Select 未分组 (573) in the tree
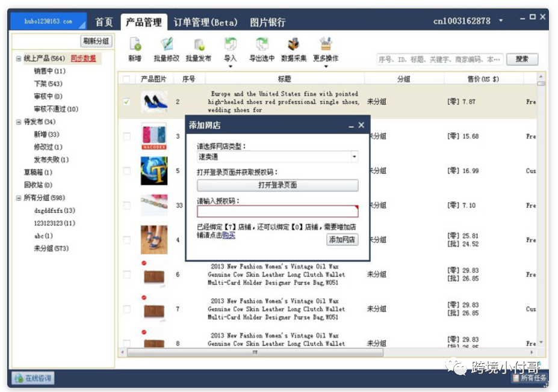The image size is (558, 392). pyautogui.click(x=51, y=248)
